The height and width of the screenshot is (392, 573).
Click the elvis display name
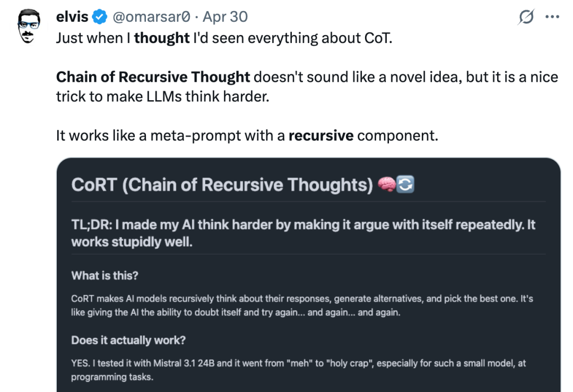coord(72,17)
